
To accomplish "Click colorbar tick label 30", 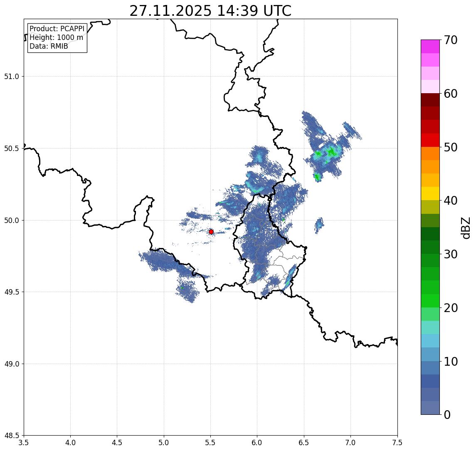I will pos(450,254).
